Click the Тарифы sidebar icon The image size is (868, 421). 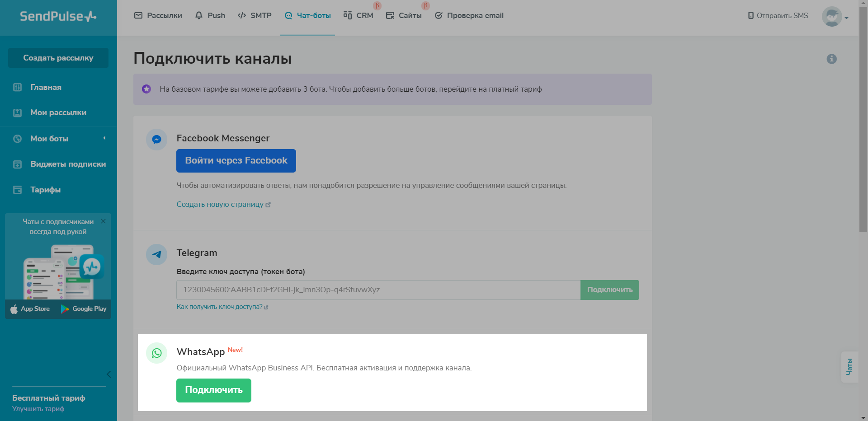[x=17, y=190]
